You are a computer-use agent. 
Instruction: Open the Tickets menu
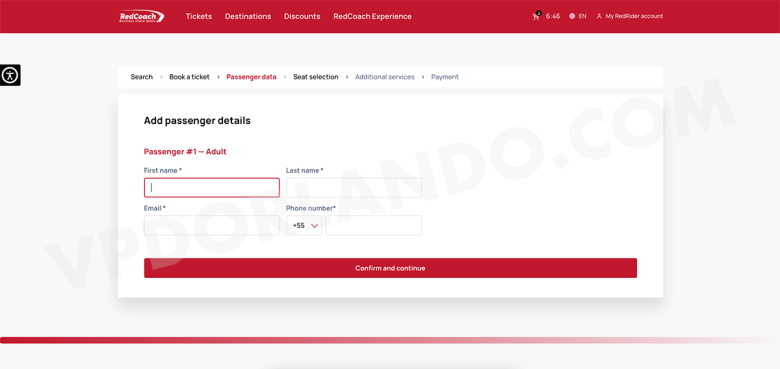199,16
